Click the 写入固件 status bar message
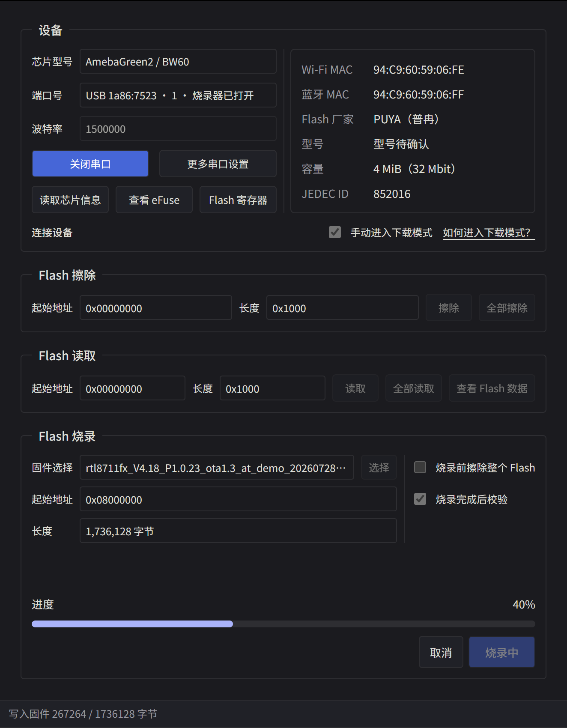 [x=83, y=714]
